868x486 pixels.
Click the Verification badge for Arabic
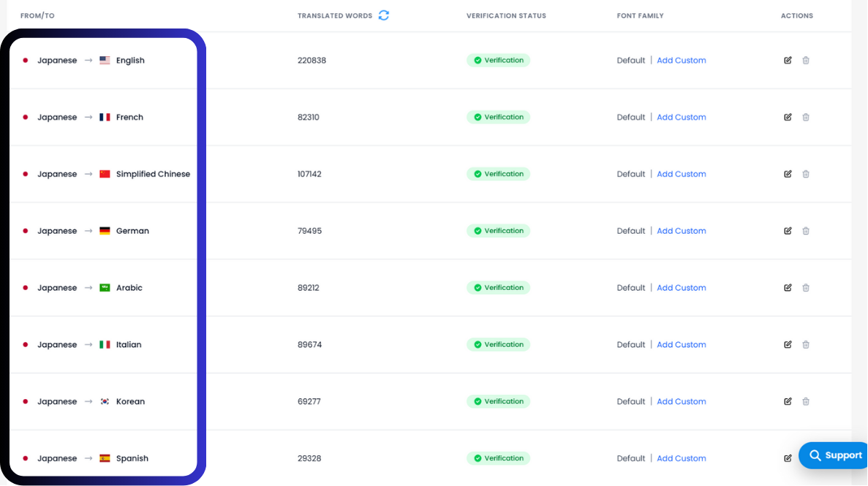coord(498,287)
